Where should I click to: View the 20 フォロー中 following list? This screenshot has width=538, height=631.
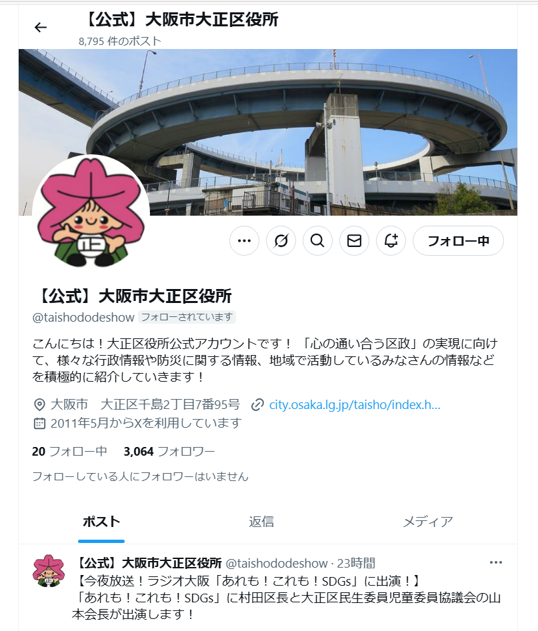point(70,452)
